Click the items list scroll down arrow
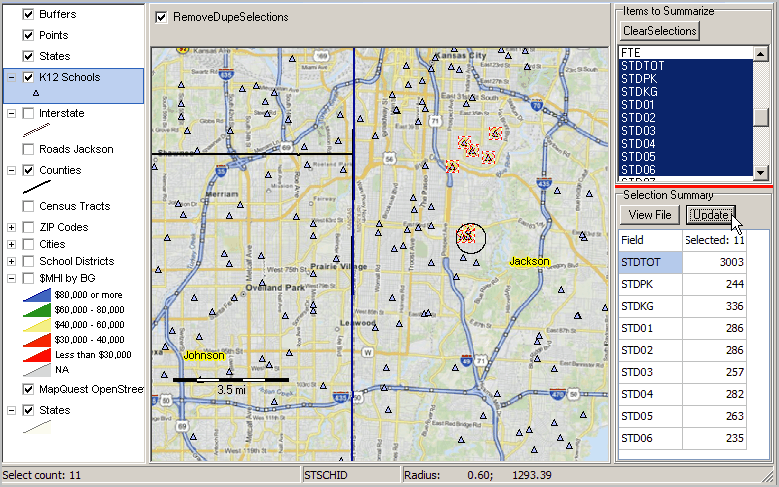The height and width of the screenshot is (487, 779). [761, 173]
